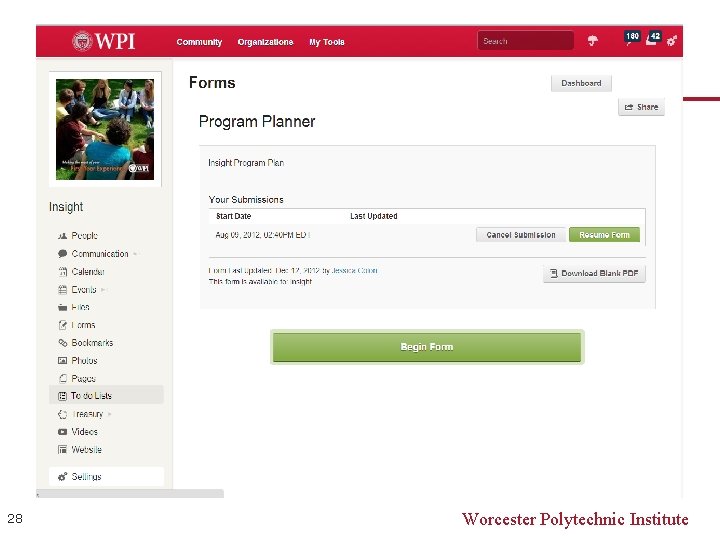
Task: Expand the Events submenu arrow
Action: pos(103,290)
